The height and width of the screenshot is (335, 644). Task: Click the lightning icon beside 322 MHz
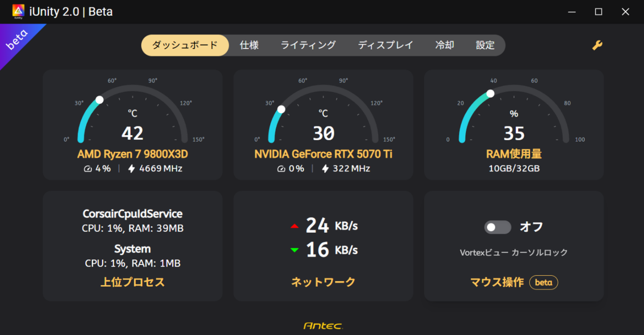325,169
